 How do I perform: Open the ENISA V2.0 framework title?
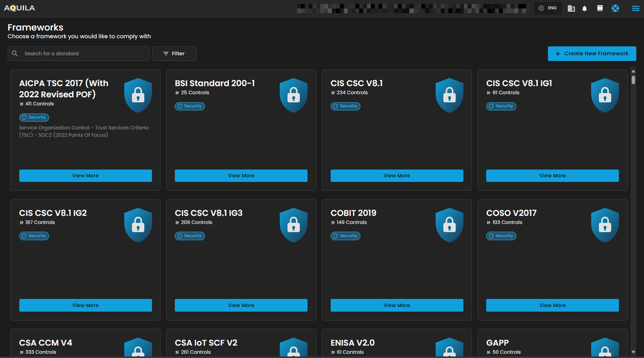click(352, 343)
